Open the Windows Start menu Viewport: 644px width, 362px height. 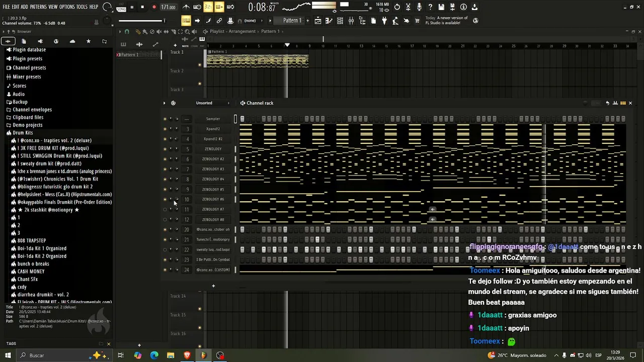point(8,355)
